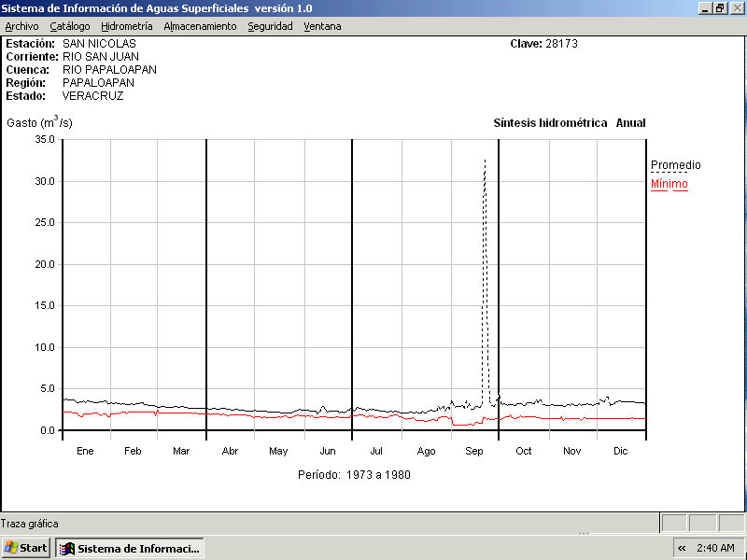Close the Sistema de Información window
The image size is (747, 560).
pyautogui.click(x=736, y=7)
